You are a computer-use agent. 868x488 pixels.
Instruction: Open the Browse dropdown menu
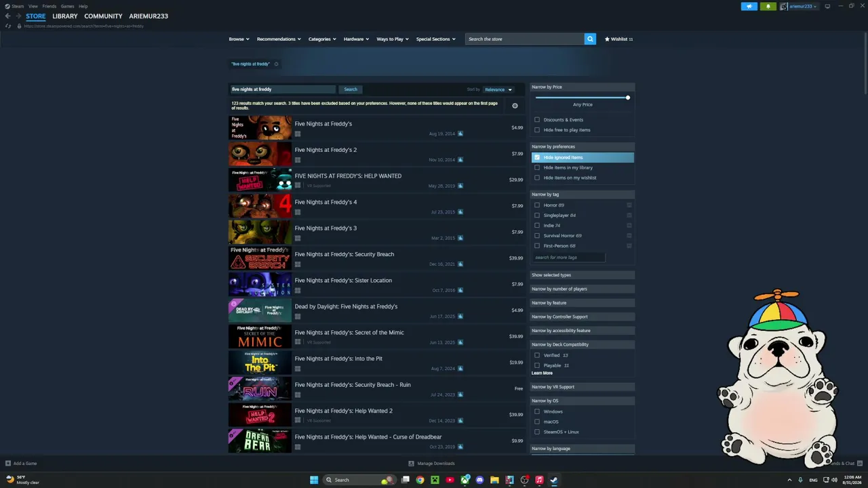coord(239,39)
